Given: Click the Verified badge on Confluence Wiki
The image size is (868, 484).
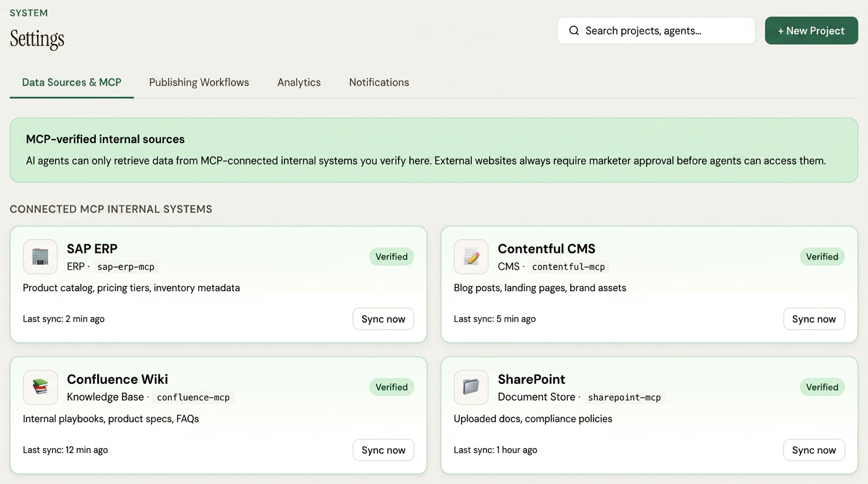Looking at the screenshot, I should pos(392,387).
